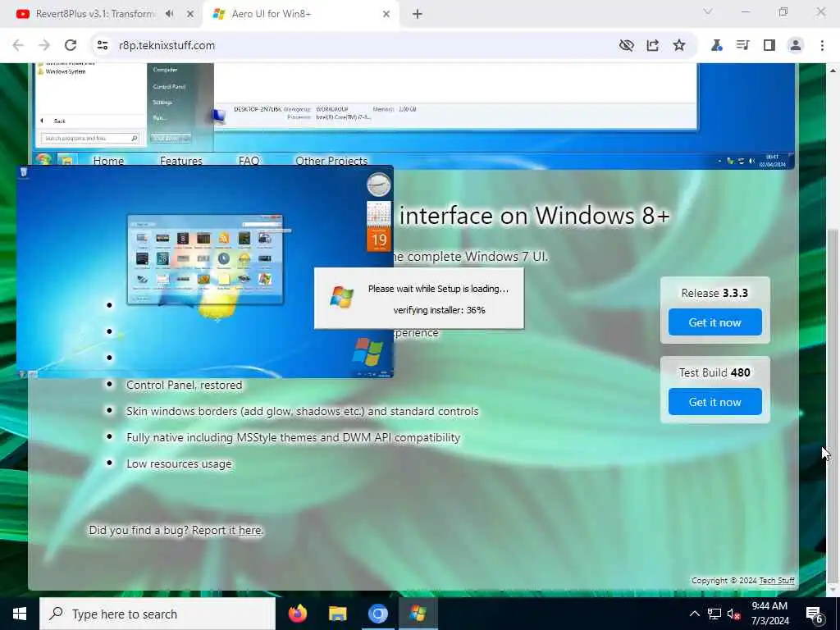The image size is (840, 630).
Task: Click the crossed-out eye icon in address bar
Action: (x=626, y=46)
